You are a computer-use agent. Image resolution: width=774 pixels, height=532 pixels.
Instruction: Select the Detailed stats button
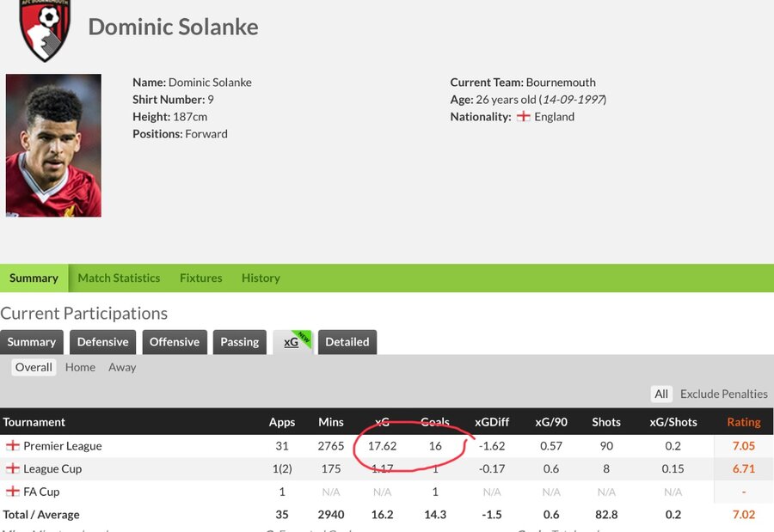pos(347,342)
